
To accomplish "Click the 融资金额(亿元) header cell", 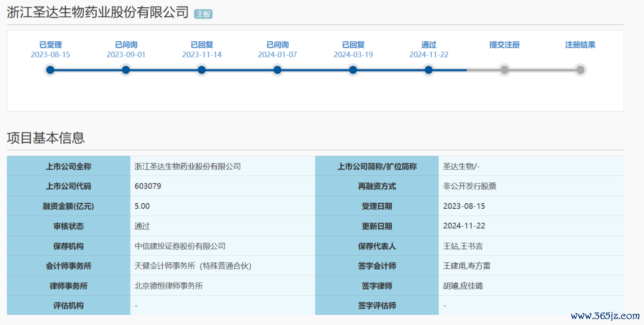I will coord(69,206).
